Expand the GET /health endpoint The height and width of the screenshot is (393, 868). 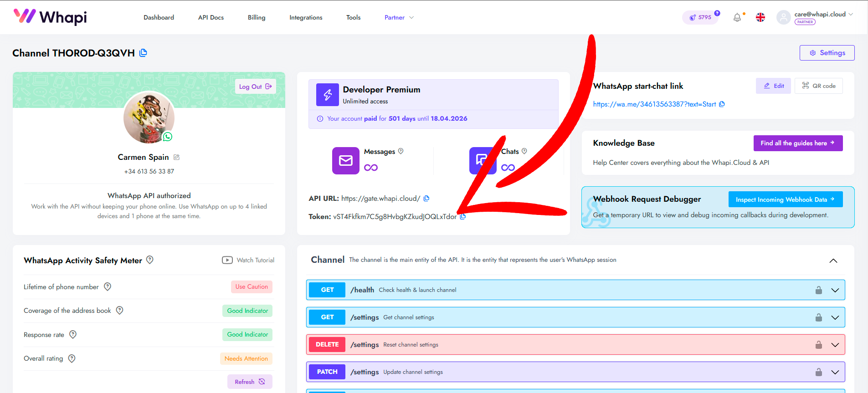pyautogui.click(x=835, y=290)
